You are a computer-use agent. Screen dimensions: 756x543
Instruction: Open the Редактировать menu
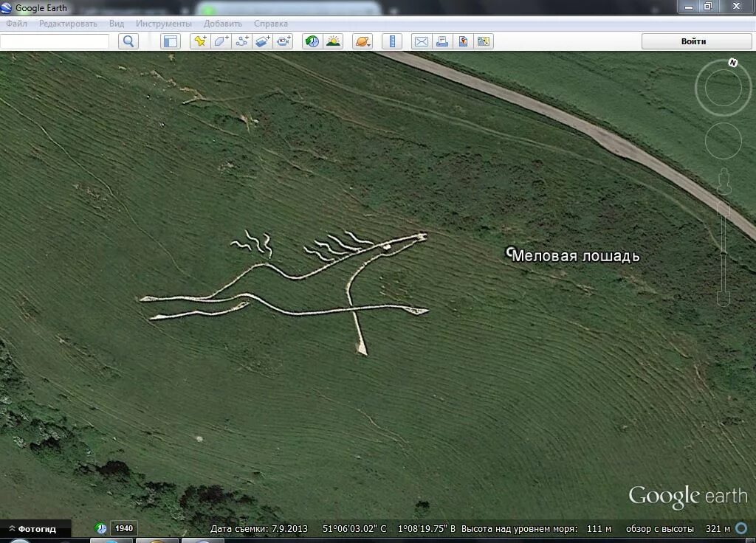click(x=68, y=23)
